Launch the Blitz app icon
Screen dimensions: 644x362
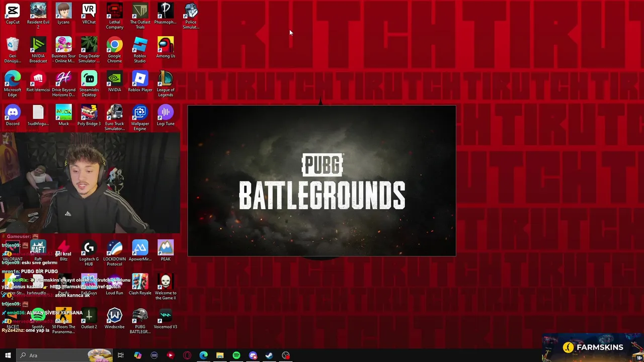(63, 250)
